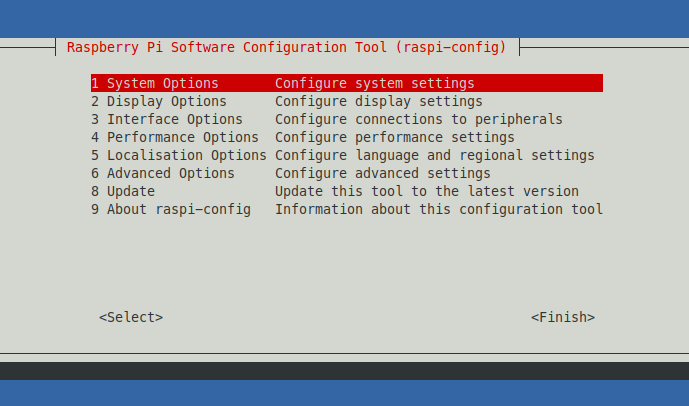Click 'Configure display settings' description
The image size is (689, 406).
pos(379,102)
